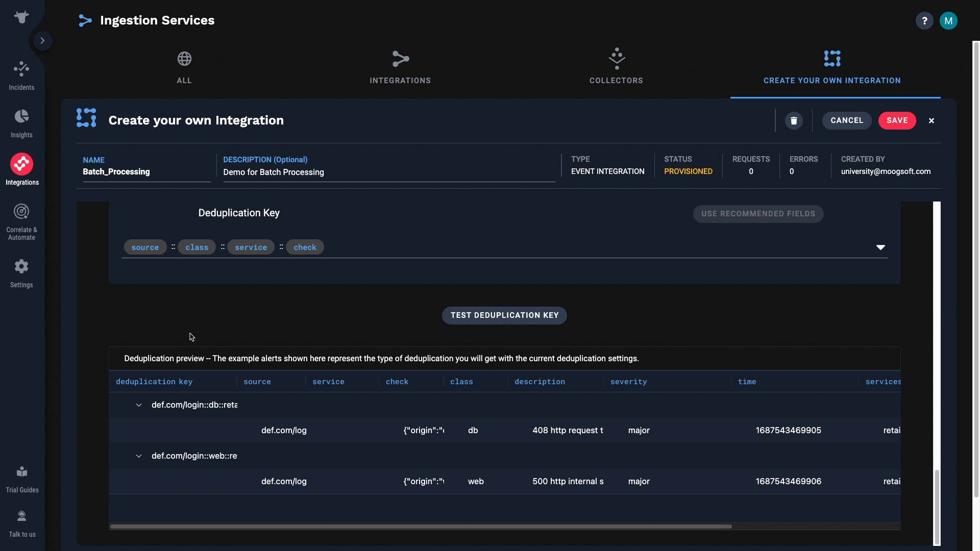
Task: Click the db class cell
Action: click(x=473, y=431)
